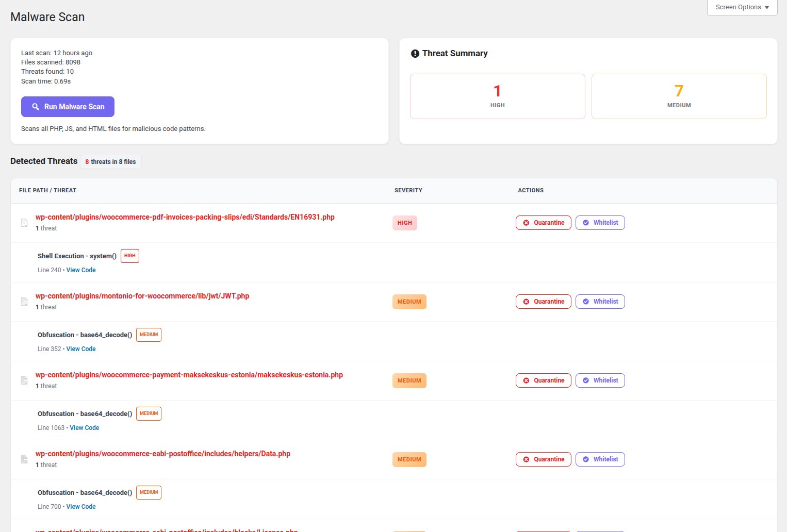Click the MEDIUM count card in Threat Summary
Image resolution: width=787 pixels, height=532 pixels.
pyautogui.click(x=679, y=96)
